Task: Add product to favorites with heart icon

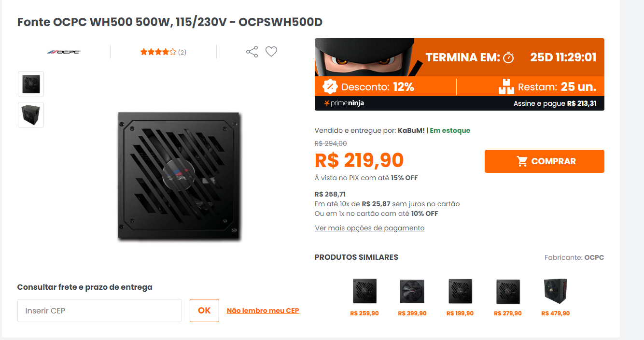Action: click(x=271, y=52)
